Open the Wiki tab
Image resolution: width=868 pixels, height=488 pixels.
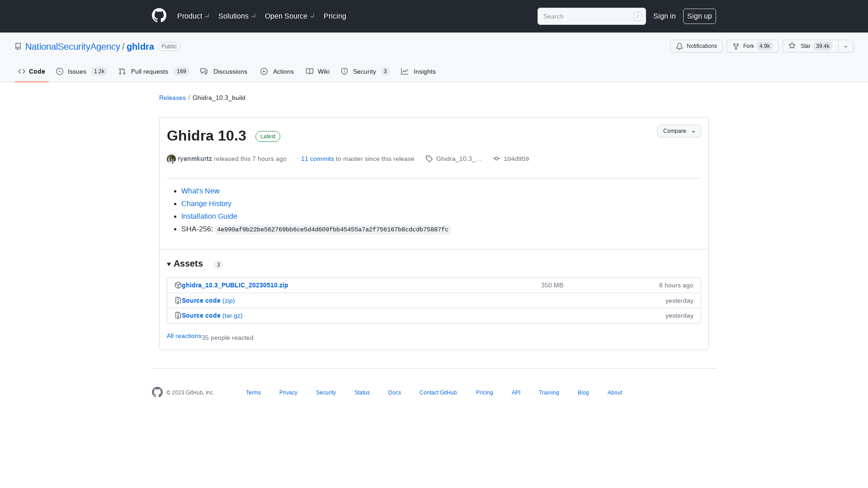[x=318, y=71]
